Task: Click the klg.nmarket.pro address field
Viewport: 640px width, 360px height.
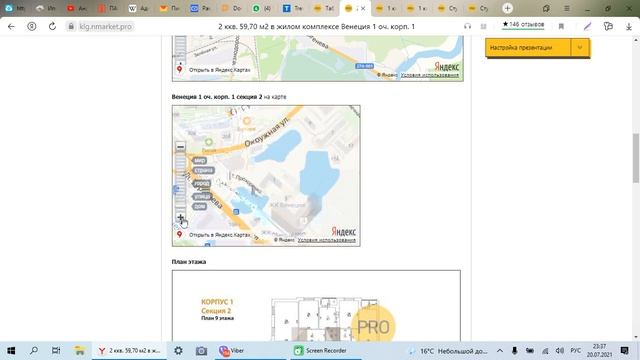Action: 105,27
